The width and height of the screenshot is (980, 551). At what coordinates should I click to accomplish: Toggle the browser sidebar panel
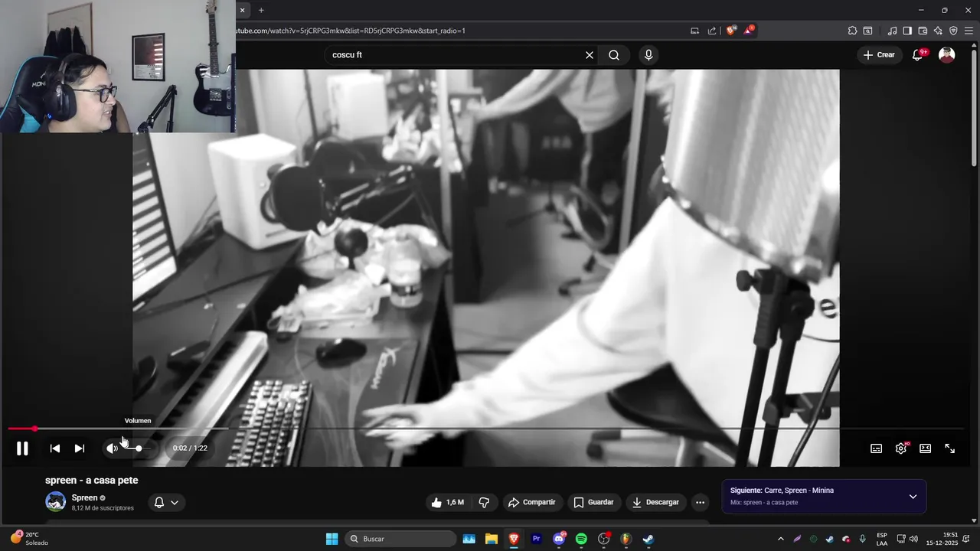(907, 31)
